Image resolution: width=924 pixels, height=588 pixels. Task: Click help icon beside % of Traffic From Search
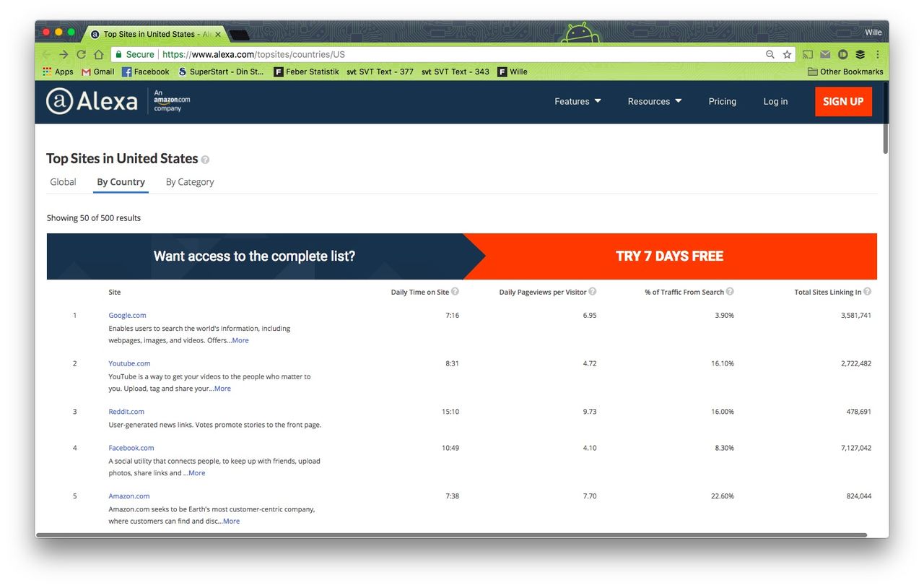pyautogui.click(x=730, y=292)
